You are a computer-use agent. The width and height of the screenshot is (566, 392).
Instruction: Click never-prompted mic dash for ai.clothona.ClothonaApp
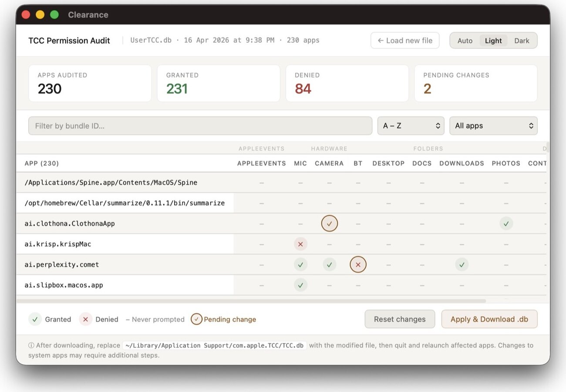(300, 223)
